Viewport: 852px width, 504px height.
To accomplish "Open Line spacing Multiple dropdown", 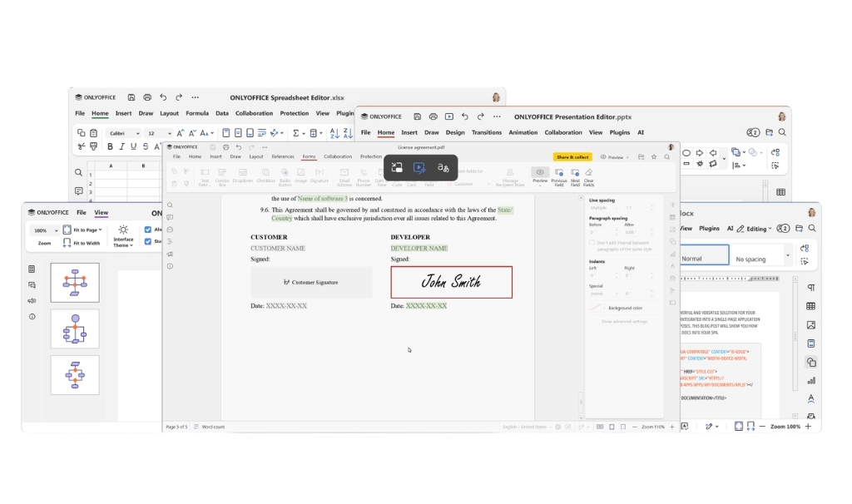I will (x=604, y=207).
